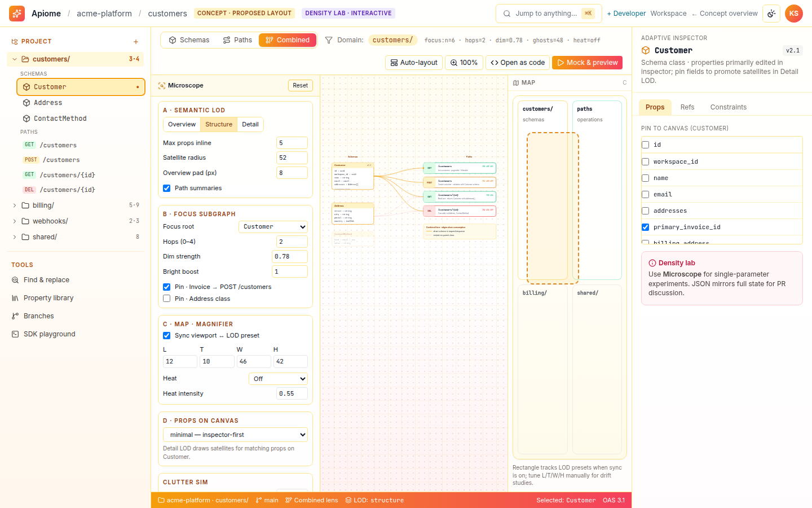
Task: Click the Heat intensity value field
Action: click(292, 393)
